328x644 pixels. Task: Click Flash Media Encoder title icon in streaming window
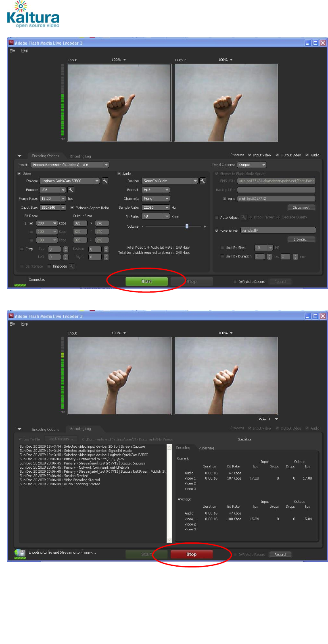point(11,316)
